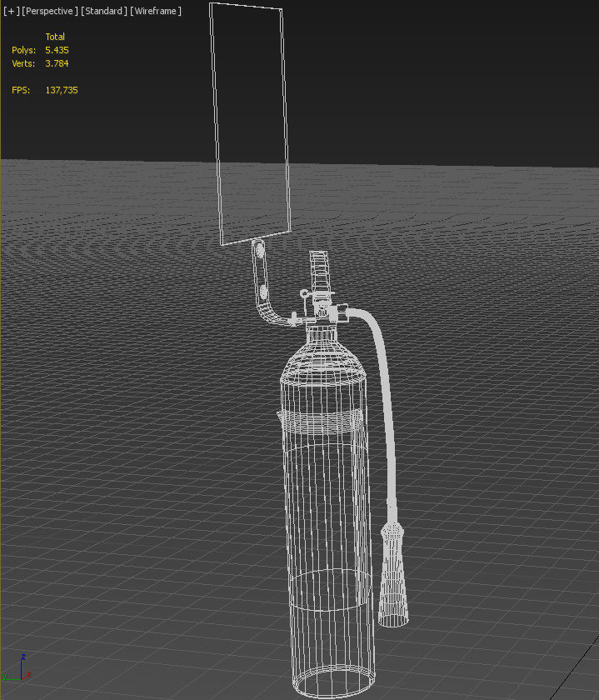Open the Standard shading quality menu
Image resolution: width=599 pixels, height=700 pixels.
tap(104, 11)
